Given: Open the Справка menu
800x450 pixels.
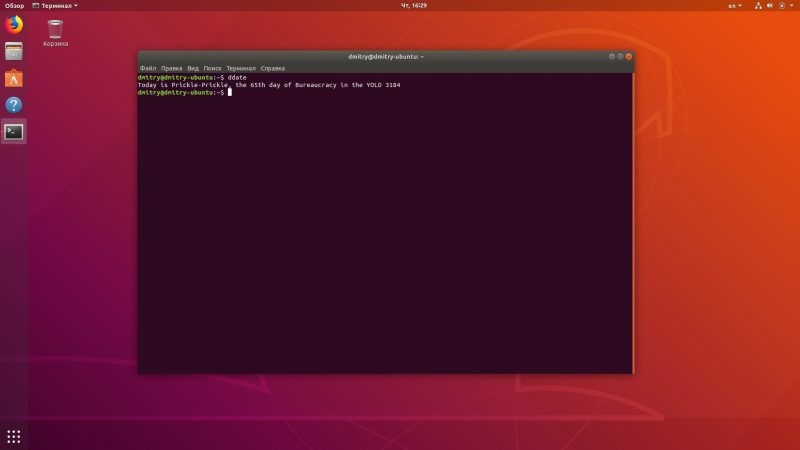Looking at the screenshot, I should [x=272, y=68].
